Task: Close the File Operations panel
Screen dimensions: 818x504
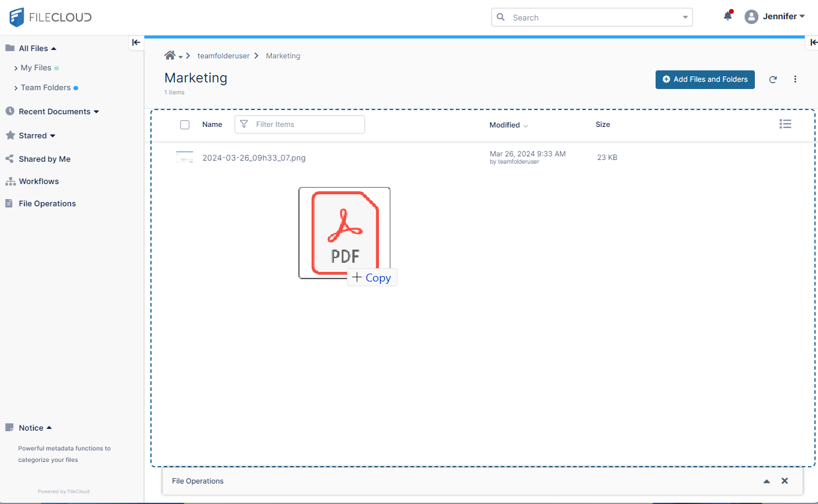Action: pos(784,481)
